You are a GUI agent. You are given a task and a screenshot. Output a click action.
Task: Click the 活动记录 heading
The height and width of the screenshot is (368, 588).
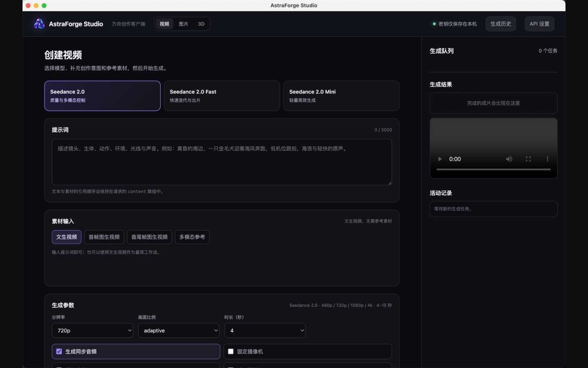[441, 193]
